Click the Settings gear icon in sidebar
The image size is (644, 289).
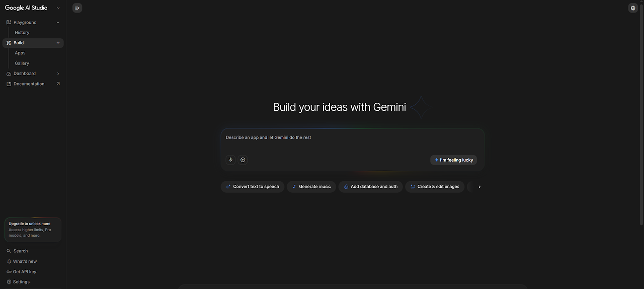click(x=9, y=282)
